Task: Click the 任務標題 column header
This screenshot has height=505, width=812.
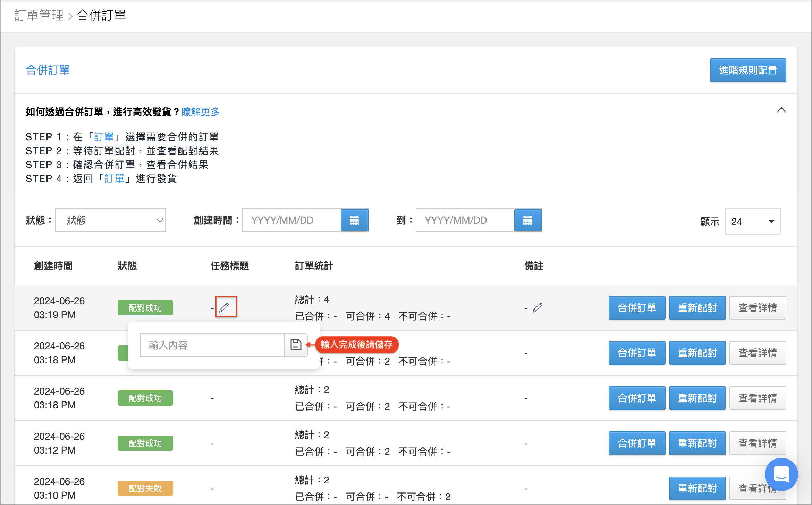Action: click(x=229, y=266)
